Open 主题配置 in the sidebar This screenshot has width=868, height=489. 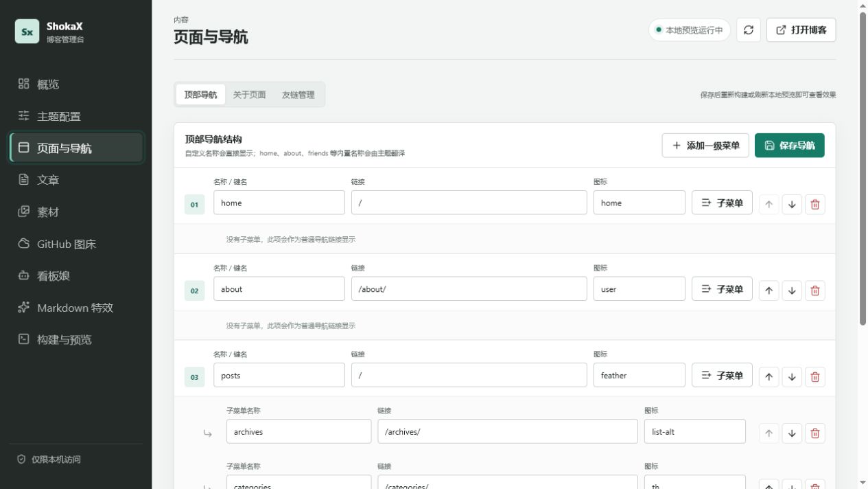click(x=75, y=116)
